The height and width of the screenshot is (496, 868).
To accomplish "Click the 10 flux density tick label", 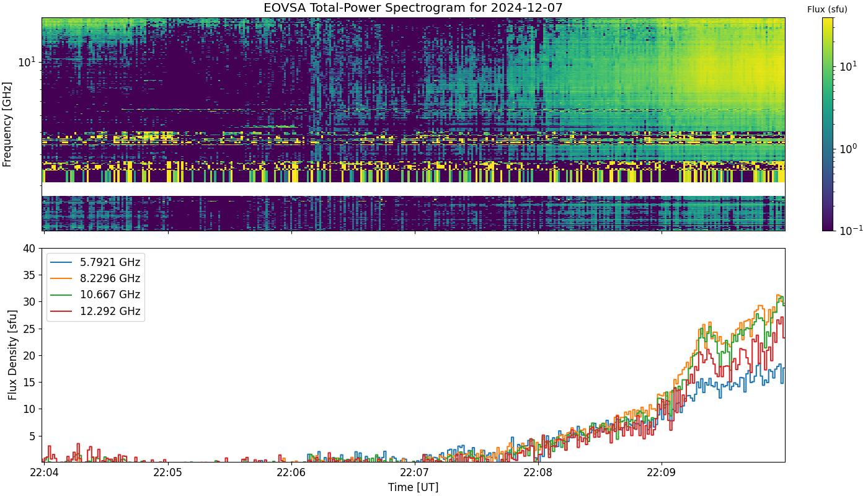I will point(29,409).
